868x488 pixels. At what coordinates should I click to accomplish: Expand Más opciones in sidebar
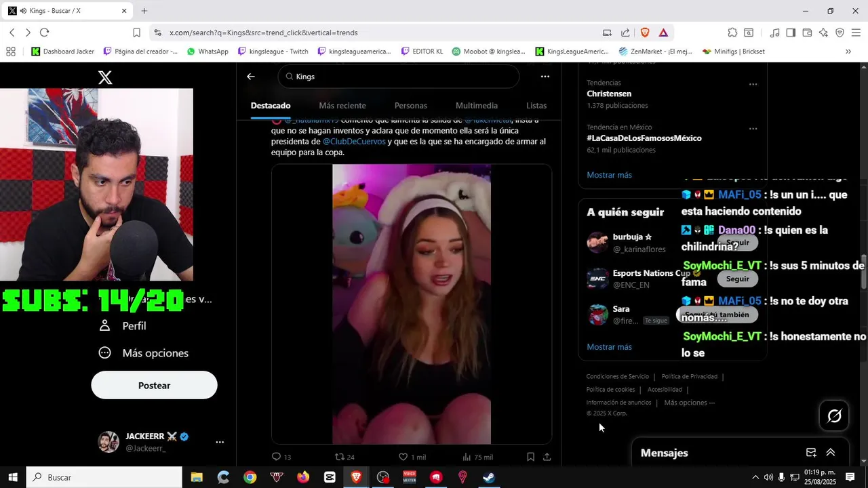144,353
